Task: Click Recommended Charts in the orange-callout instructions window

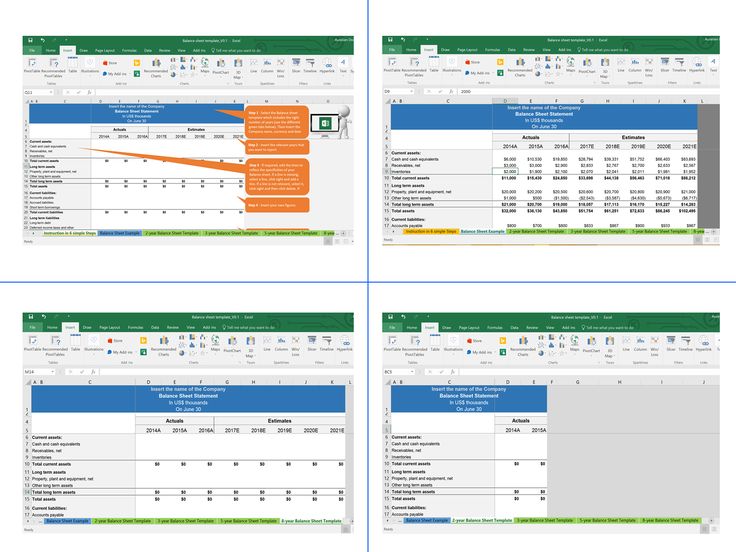Action: pos(156,68)
